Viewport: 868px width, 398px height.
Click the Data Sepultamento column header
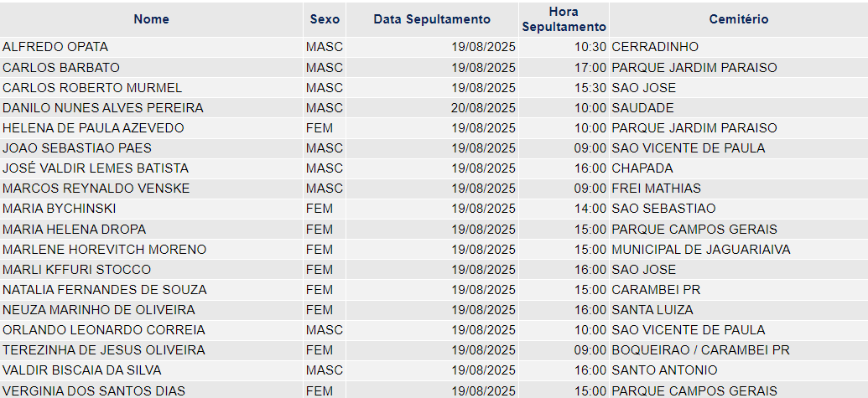[x=432, y=19]
